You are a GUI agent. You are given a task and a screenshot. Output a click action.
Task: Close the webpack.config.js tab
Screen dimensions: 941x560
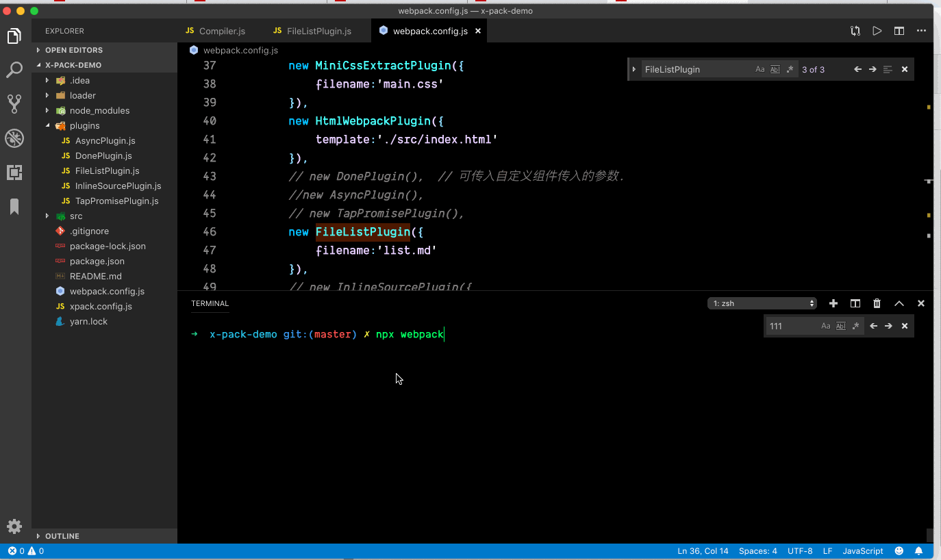[x=478, y=31]
